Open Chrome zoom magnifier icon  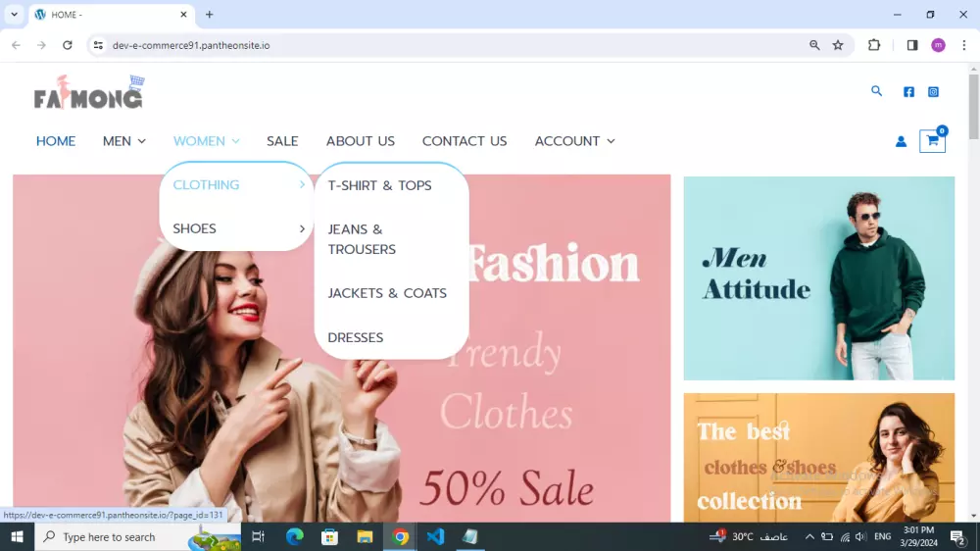pos(814,45)
